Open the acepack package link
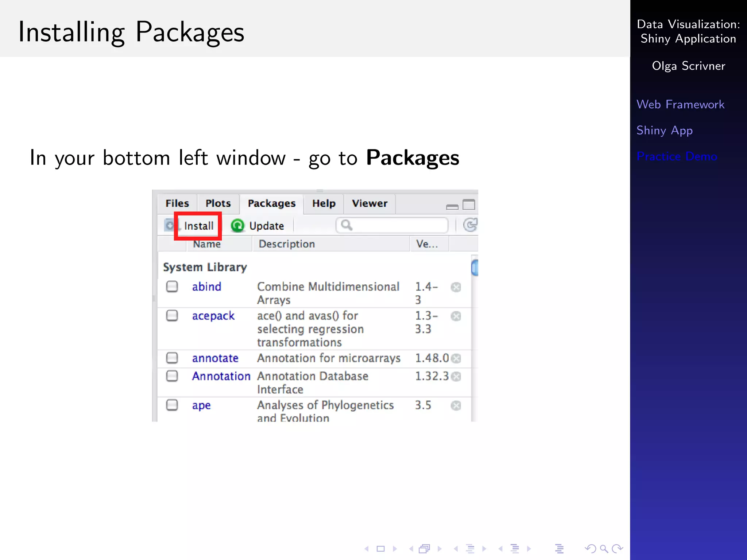This screenshot has width=747, height=560. 213,316
